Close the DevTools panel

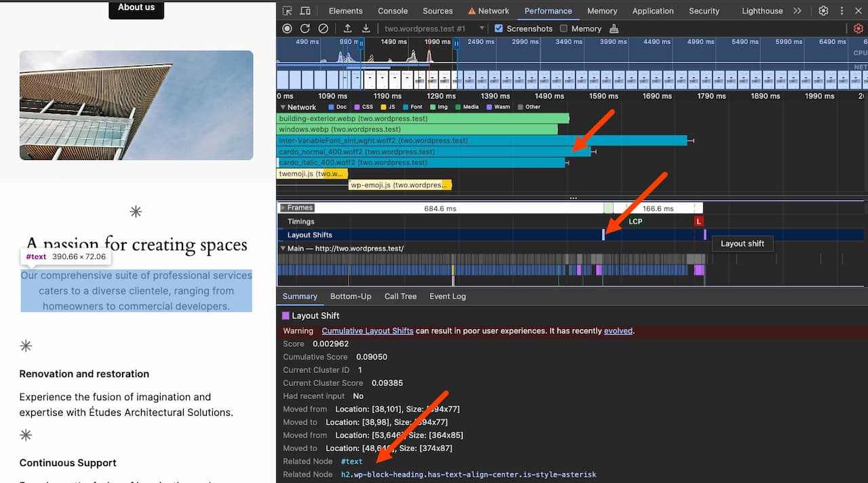(857, 11)
